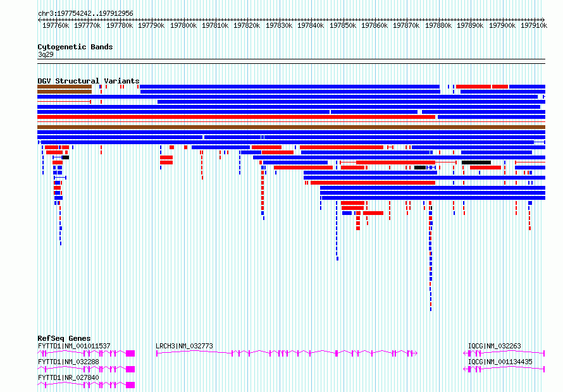Click the black variant bar near 197875k
The image size is (563, 392).
point(420,168)
